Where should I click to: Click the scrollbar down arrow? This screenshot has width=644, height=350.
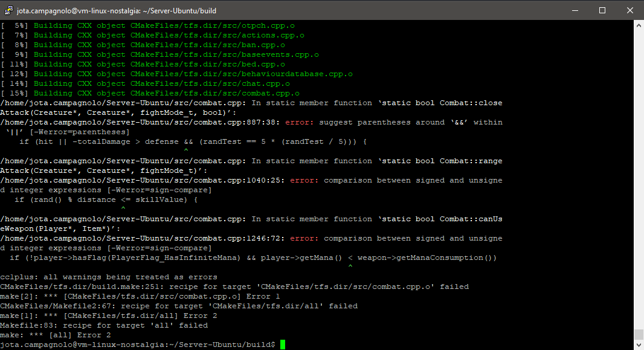pos(639,345)
